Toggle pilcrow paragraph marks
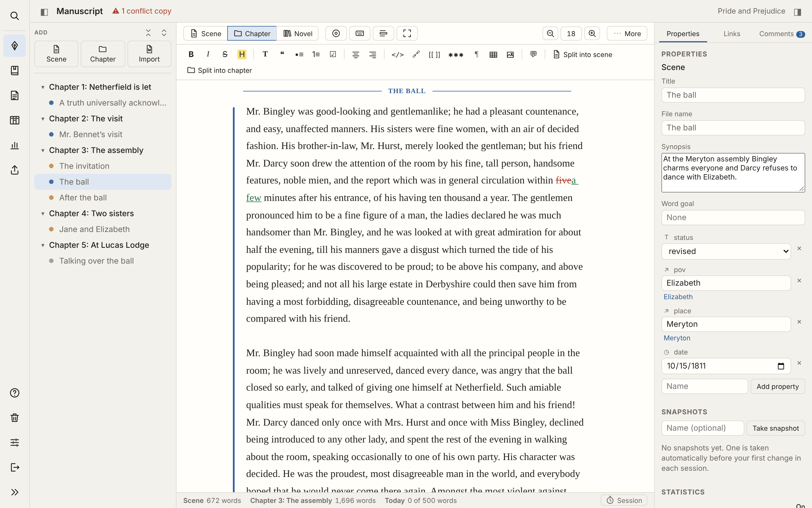Screen dimensions: 812x508 476,54
